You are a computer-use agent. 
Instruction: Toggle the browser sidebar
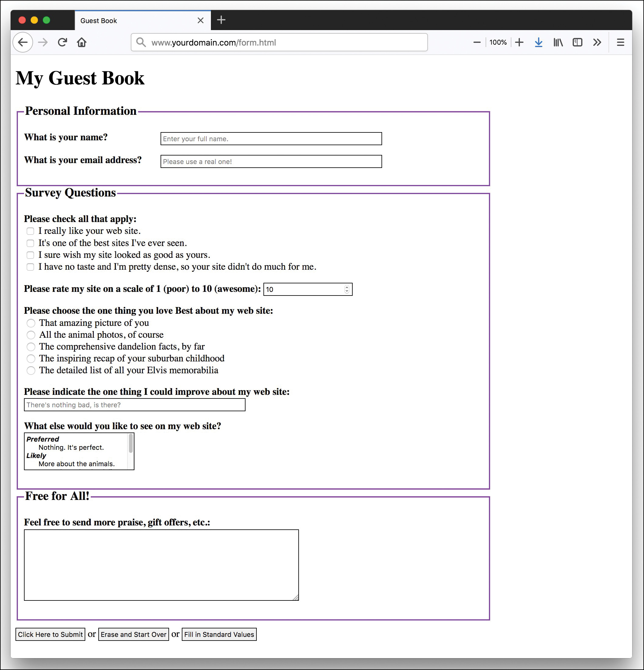(577, 42)
